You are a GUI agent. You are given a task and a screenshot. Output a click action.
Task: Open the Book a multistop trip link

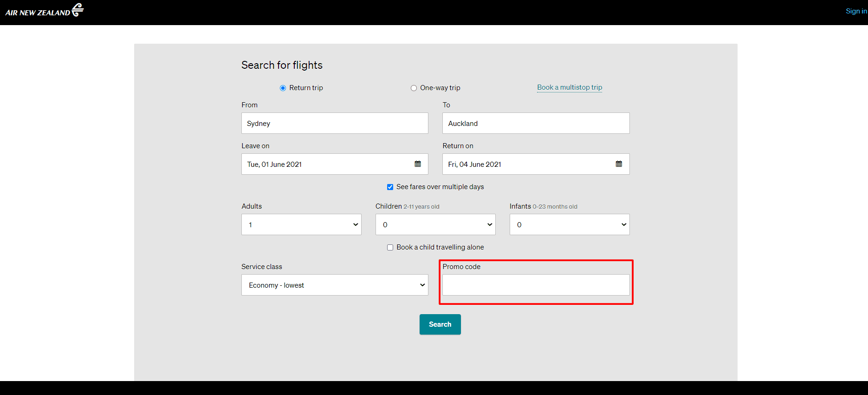click(569, 87)
